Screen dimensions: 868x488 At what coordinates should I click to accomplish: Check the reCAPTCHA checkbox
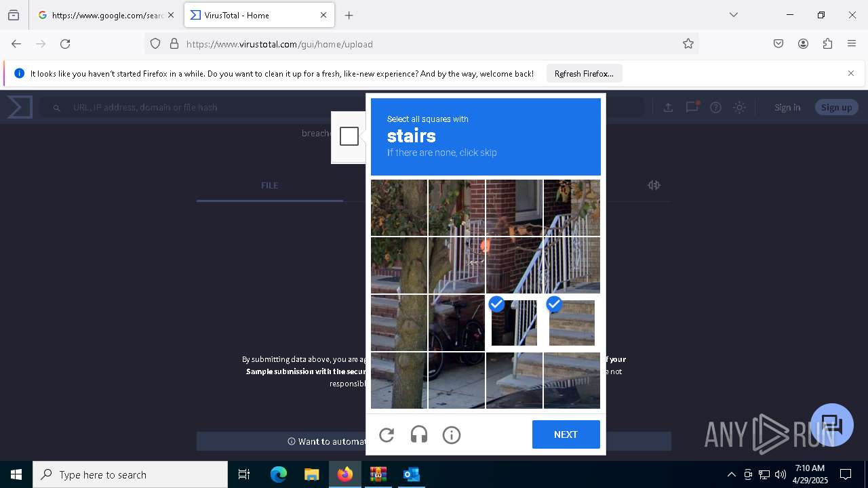point(349,136)
